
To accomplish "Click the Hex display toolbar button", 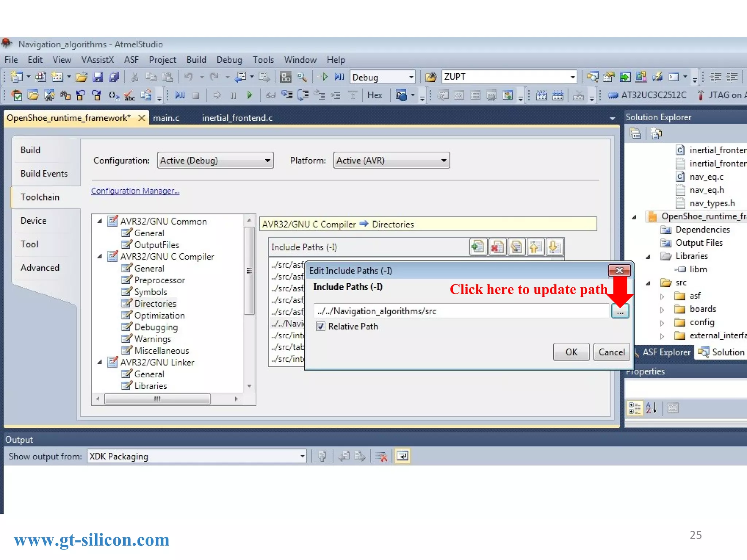I will (x=374, y=96).
